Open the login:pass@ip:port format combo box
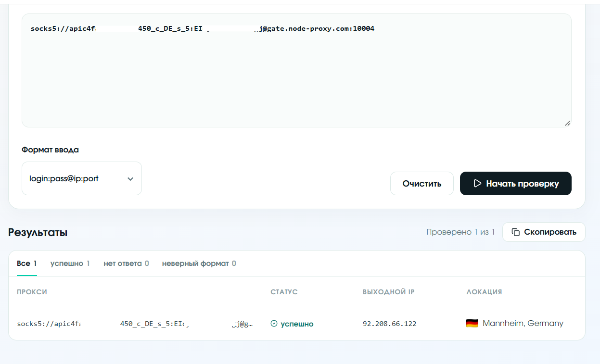 (x=82, y=178)
